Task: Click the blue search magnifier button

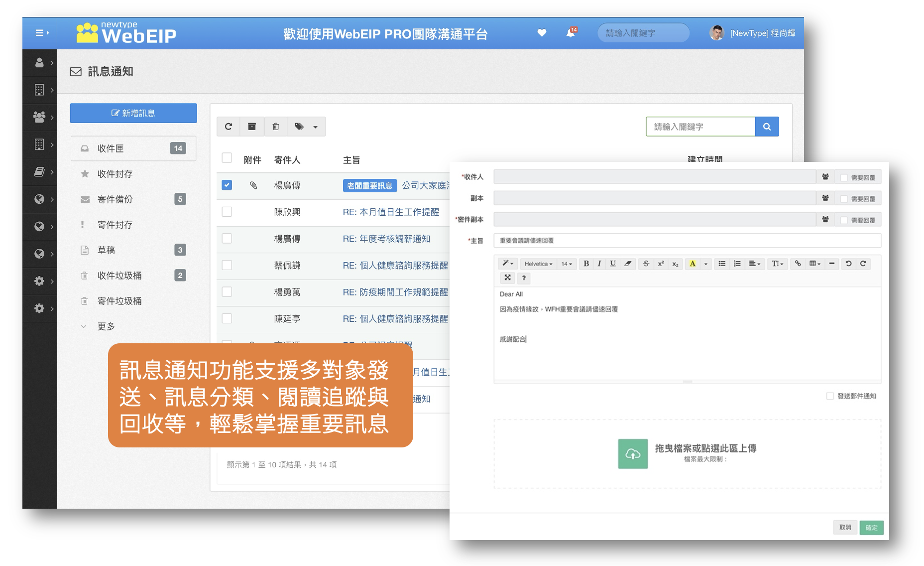Action: pos(767,127)
